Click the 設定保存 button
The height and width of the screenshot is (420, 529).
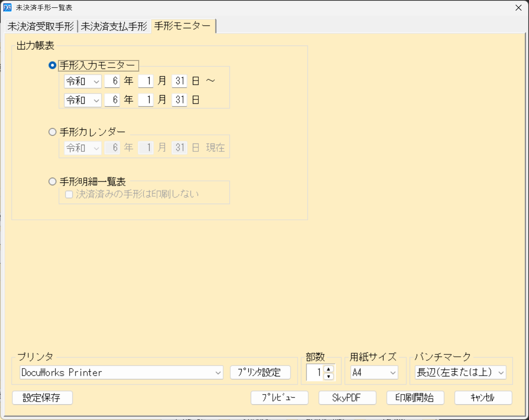coord(42,398)
